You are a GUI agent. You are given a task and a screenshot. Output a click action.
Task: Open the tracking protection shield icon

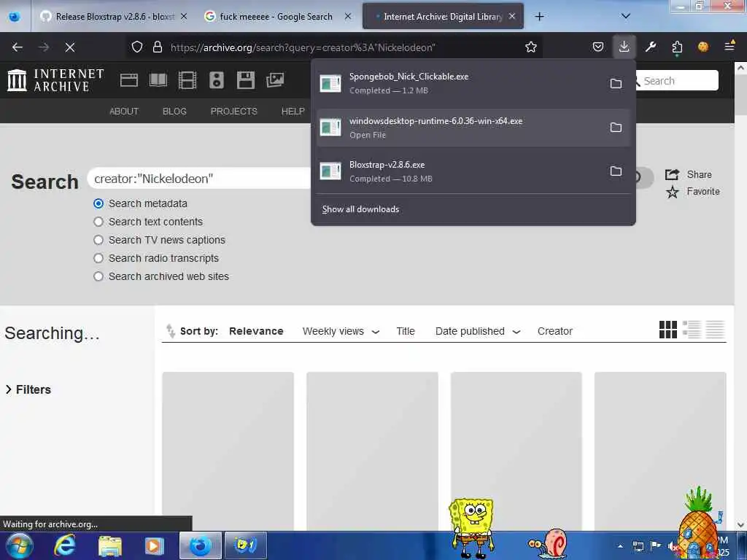click(137, 47)
